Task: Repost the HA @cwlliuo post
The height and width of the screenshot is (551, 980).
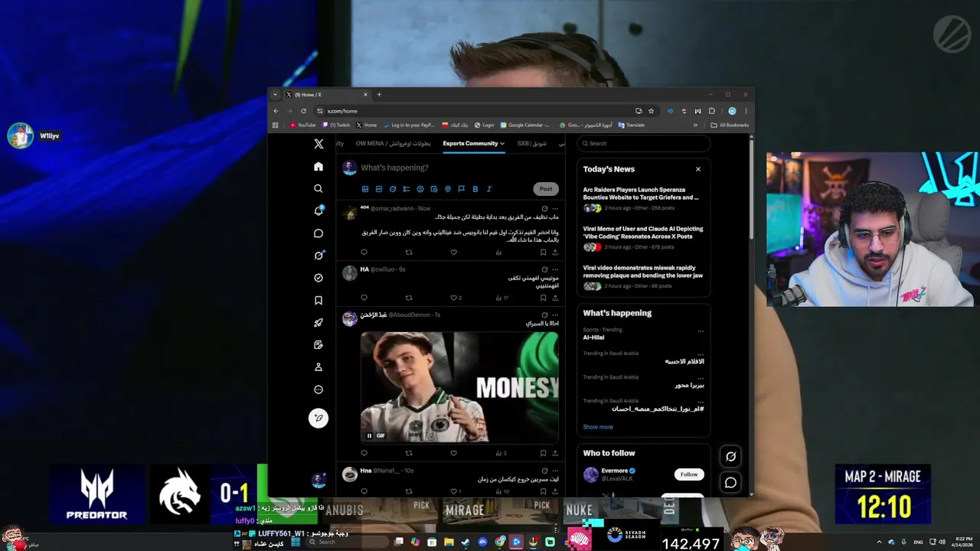Action: point(409,298)
